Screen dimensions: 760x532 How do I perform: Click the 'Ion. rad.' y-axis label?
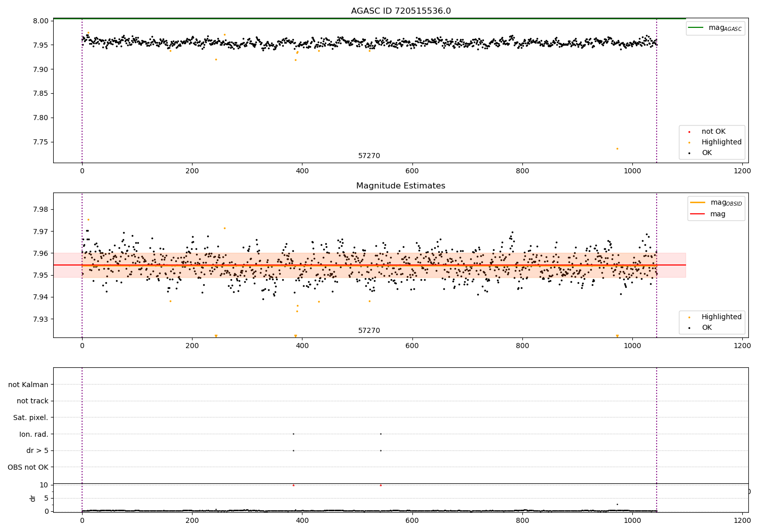[34, 434]
